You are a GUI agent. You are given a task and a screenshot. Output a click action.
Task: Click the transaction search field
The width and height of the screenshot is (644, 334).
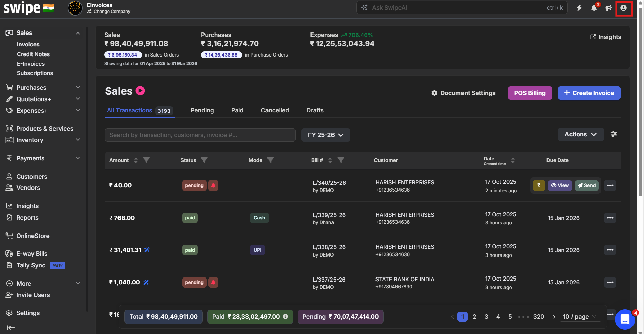click(x=200, y=135)
